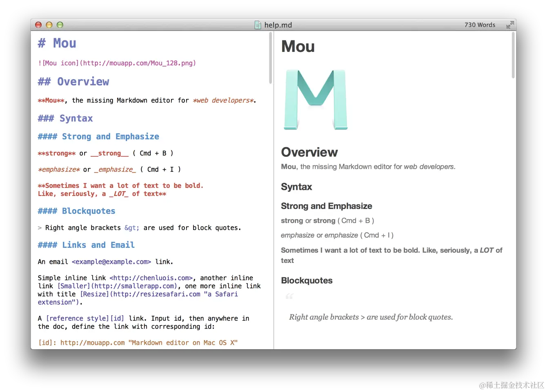This screenshot has width=547, height=392.
Task: Click the editor pane scrollbar
Action: click(270, 58)
